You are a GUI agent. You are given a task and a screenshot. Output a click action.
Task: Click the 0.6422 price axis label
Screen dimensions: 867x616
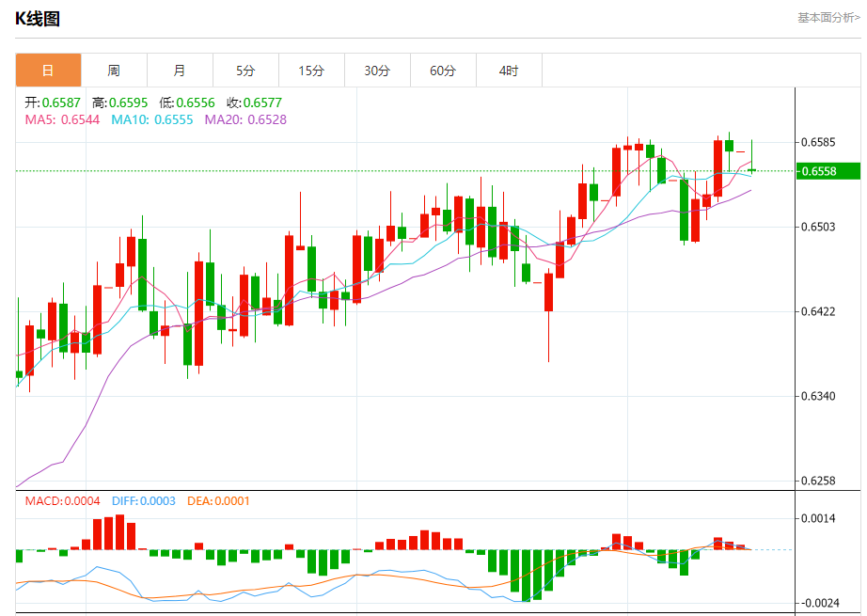pos(818,311)
